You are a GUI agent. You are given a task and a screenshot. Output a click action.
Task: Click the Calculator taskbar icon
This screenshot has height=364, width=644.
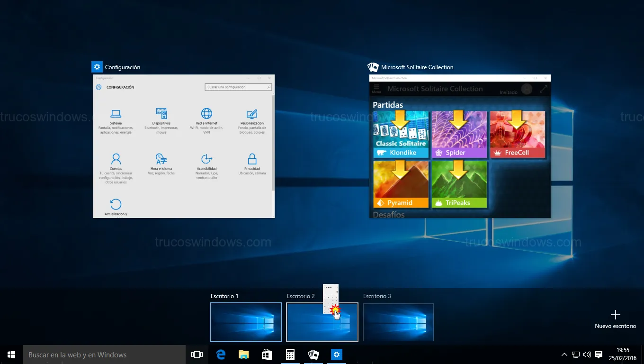click(x=290, y=355)
